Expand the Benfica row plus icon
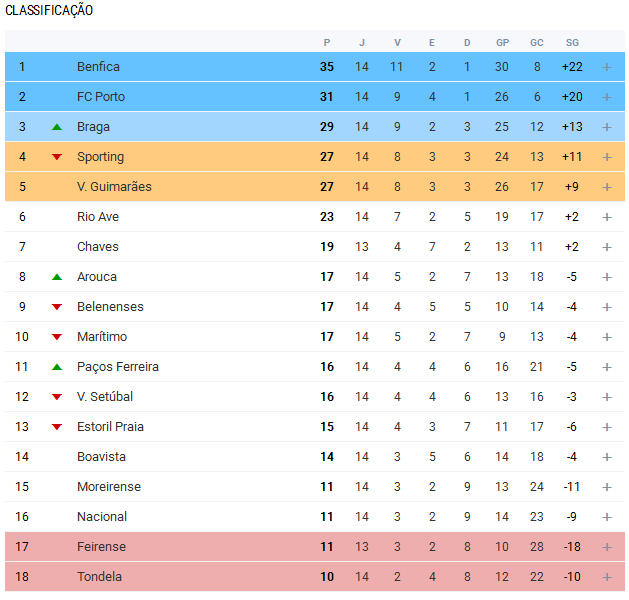Image resolution: width=629 pixels, height=600 pixels. tap(606, 67)
